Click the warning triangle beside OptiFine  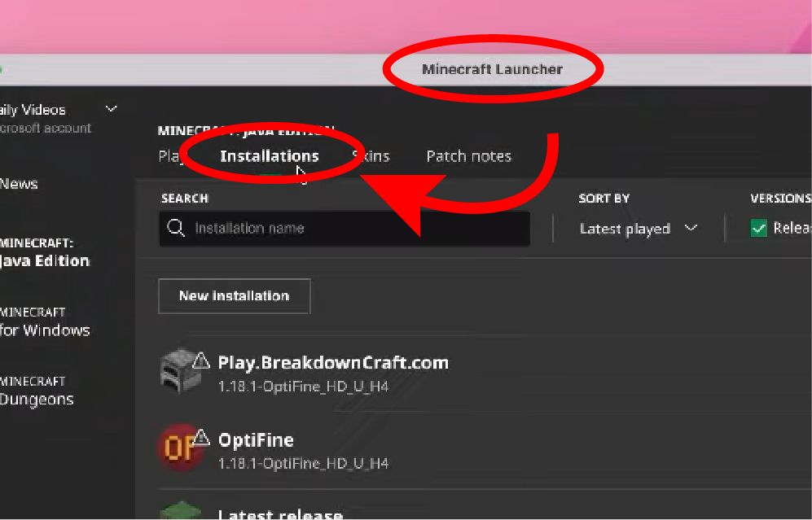(201, 438)
